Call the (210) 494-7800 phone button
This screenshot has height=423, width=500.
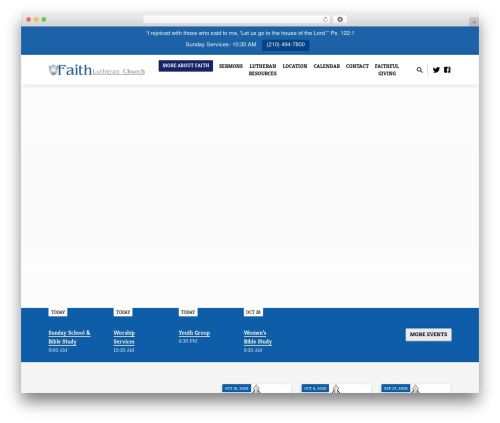286,45
